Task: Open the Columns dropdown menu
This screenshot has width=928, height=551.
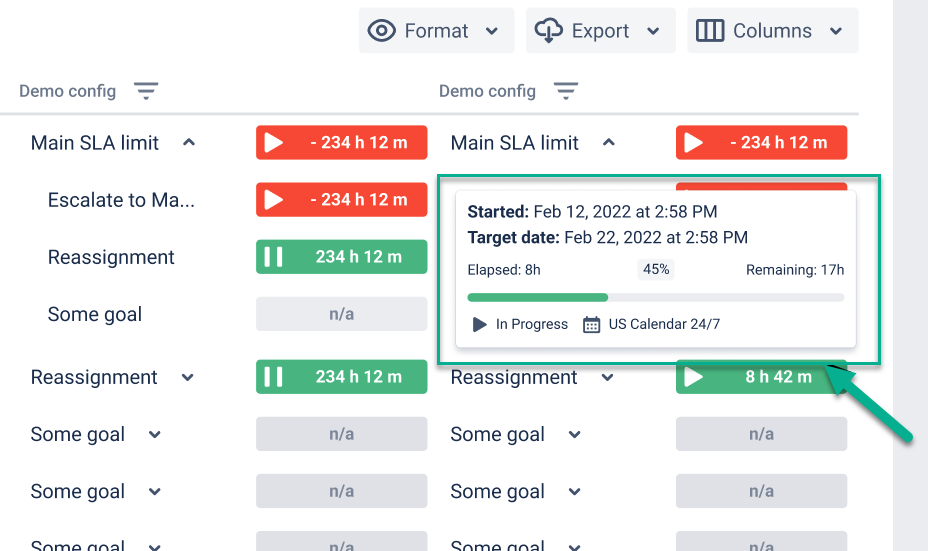Action: (x=836, y=31)
